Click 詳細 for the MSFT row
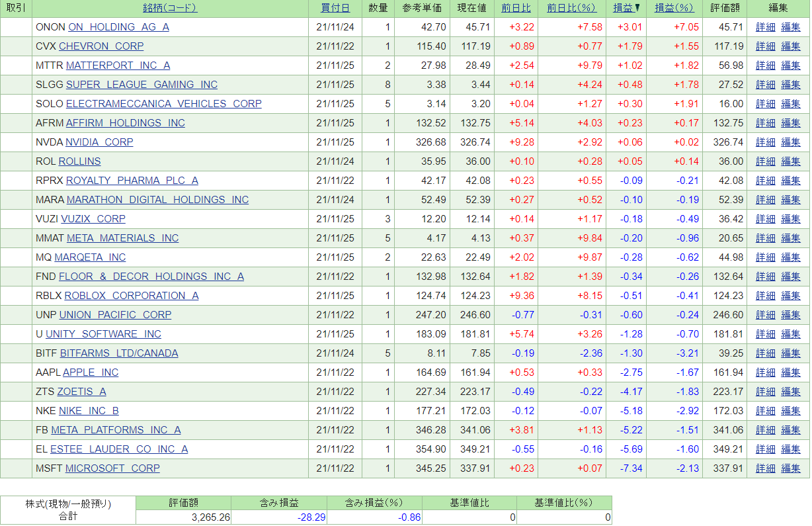Screen dimensions: 812x526 (766, 468)
